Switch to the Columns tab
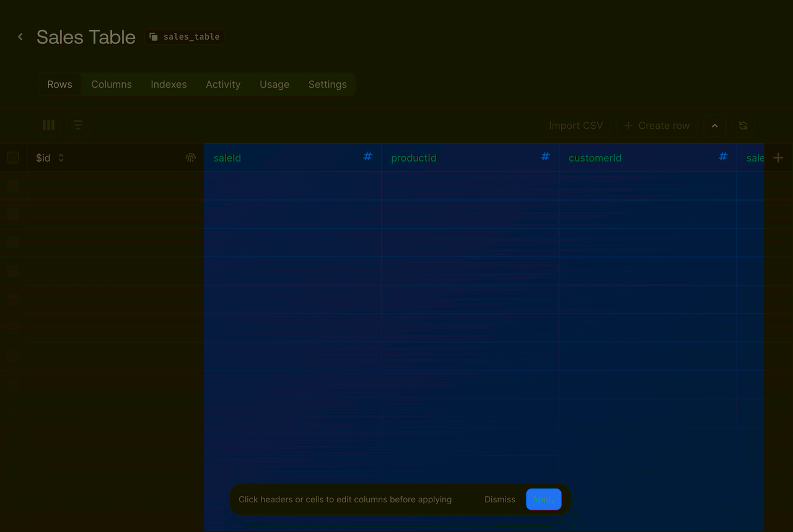The height and width of the screenshot is (532, 793). pos(111,84)
